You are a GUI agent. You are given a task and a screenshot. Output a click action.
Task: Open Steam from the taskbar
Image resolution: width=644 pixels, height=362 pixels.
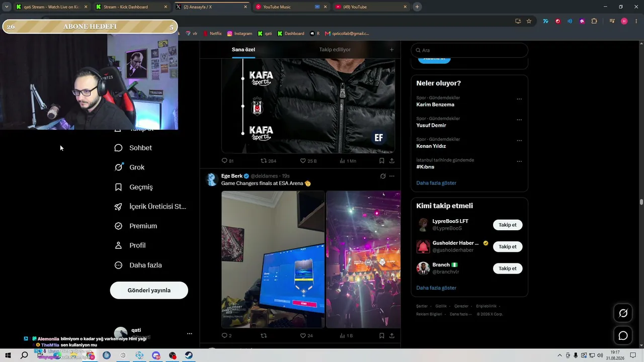(188, 355)
